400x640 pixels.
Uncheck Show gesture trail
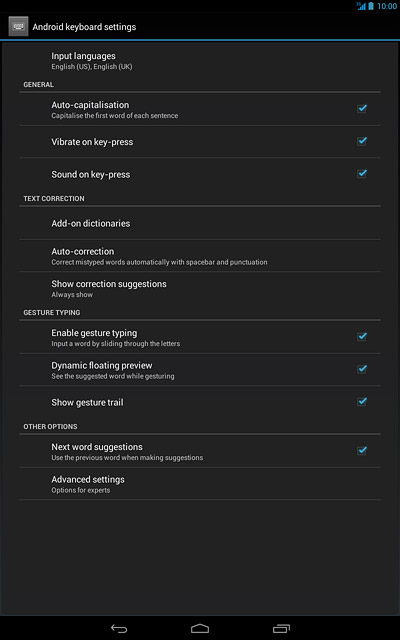point(362,402)
